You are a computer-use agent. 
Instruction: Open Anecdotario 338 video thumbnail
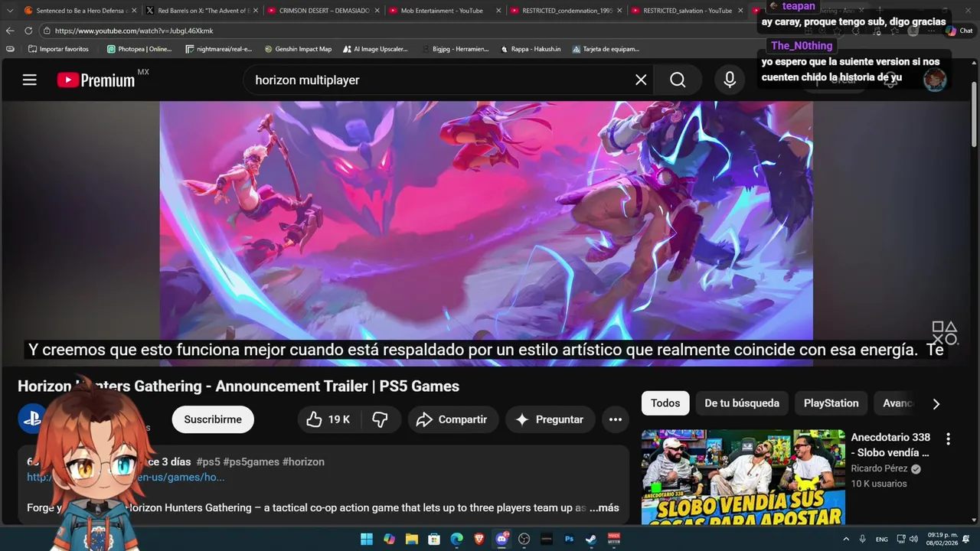[743, 477]
